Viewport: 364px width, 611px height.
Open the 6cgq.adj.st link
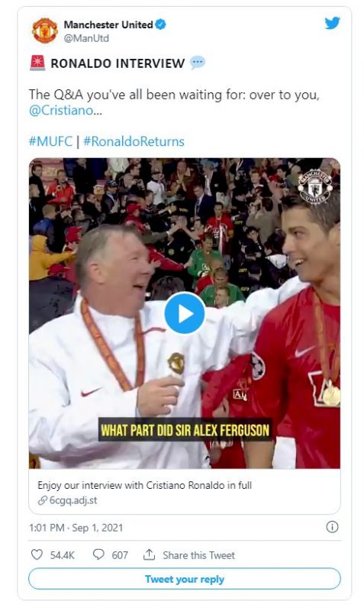tap(73, 500)
